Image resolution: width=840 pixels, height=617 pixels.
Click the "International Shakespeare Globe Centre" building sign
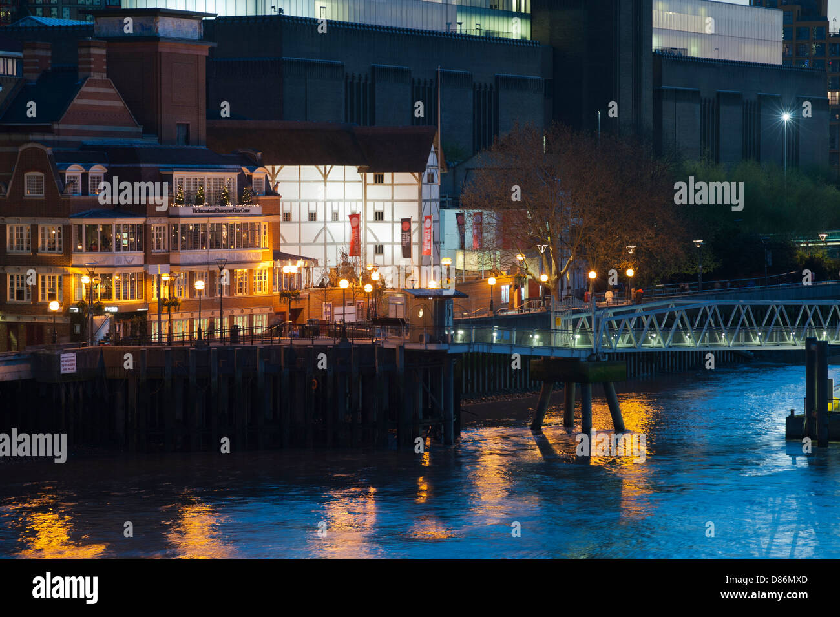216,210
